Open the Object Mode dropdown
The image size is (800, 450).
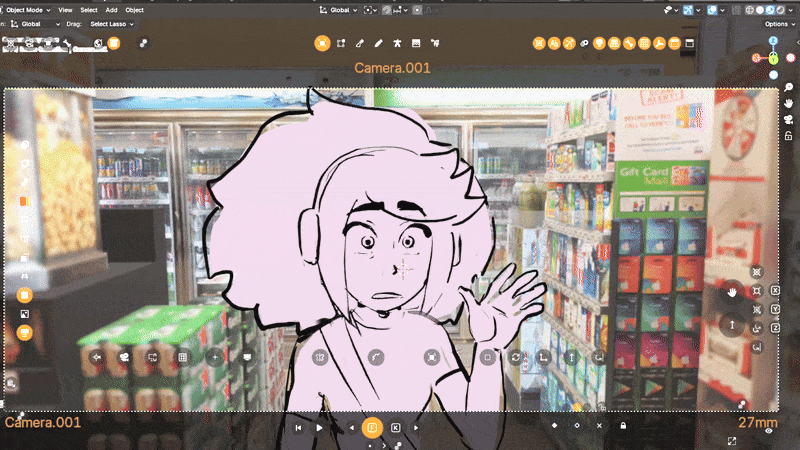26,10
